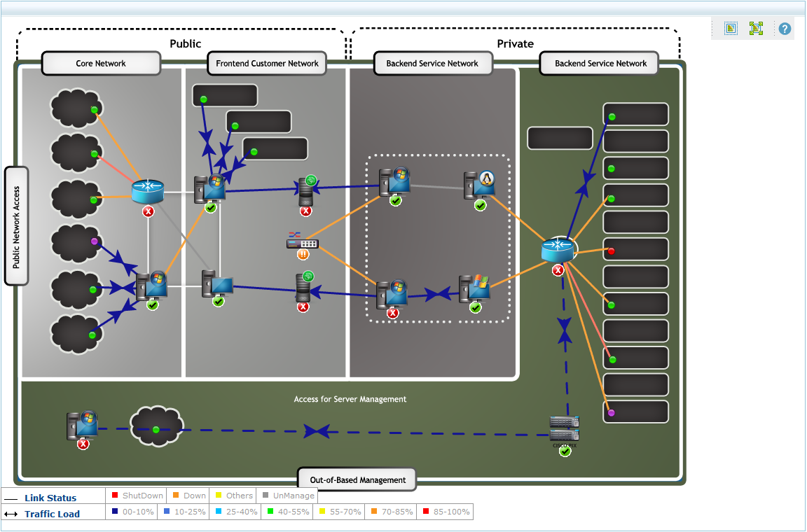Click the Public Network Access vertical label

click(17, 226)
